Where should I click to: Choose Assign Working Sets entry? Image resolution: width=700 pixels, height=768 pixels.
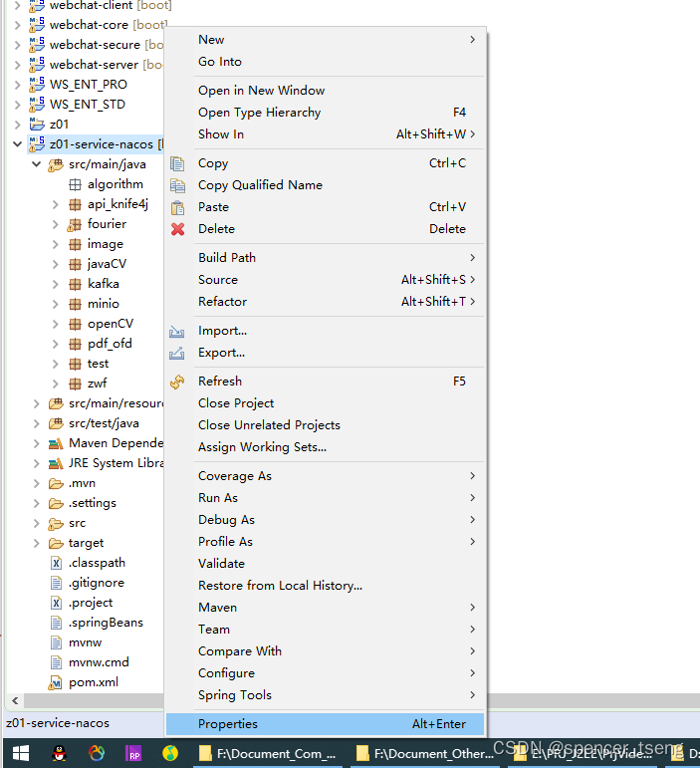coord(325,447)
